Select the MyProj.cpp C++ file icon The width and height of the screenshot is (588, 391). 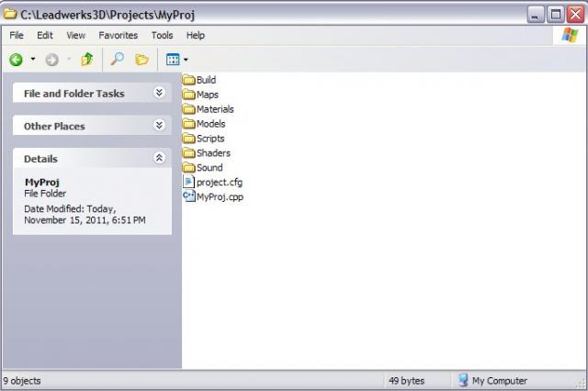click(x=189, y=196)
